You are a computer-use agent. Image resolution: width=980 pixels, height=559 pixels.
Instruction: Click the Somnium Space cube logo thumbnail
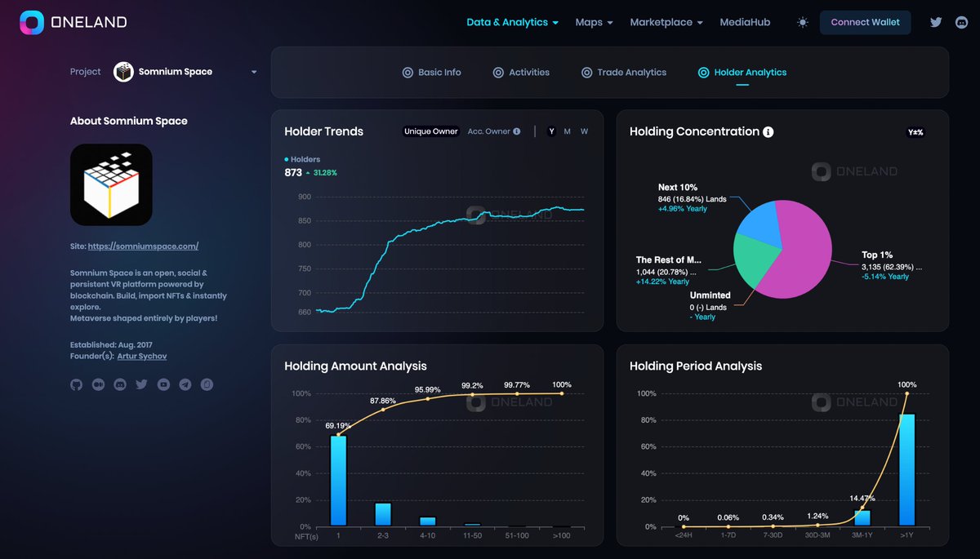pos(111,184)
